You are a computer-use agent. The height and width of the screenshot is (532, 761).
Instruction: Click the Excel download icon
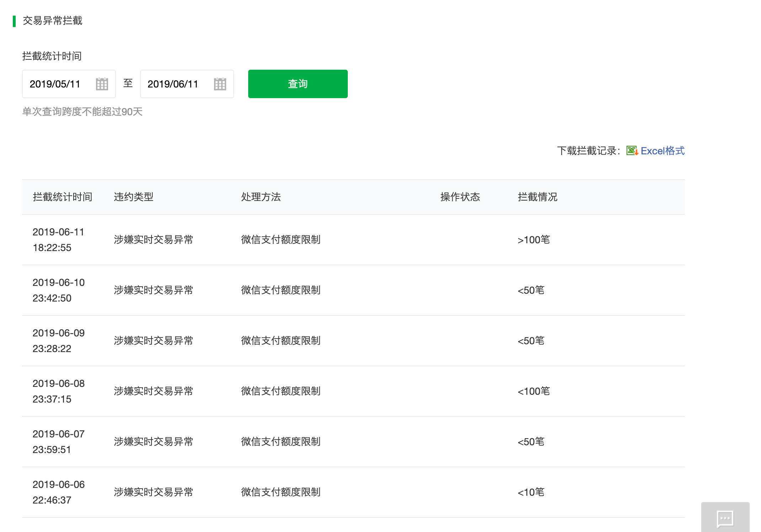tap(632, 151)
